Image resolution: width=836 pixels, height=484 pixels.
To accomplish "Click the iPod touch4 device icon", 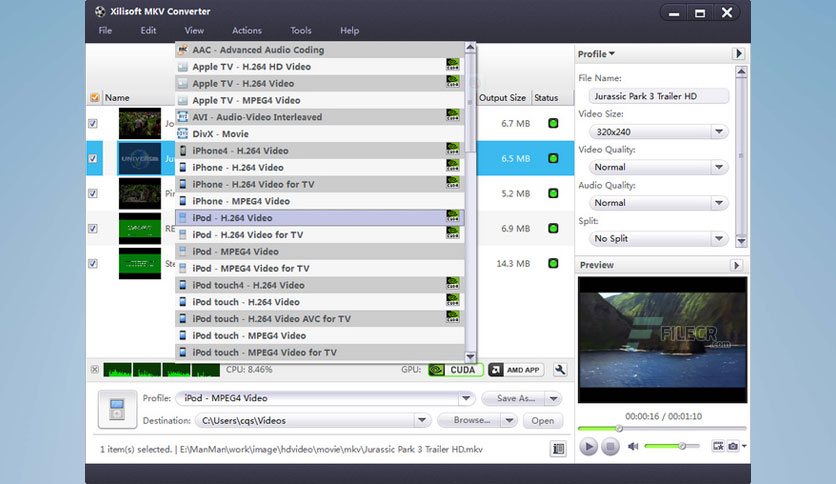I will [x=183, y=285].
